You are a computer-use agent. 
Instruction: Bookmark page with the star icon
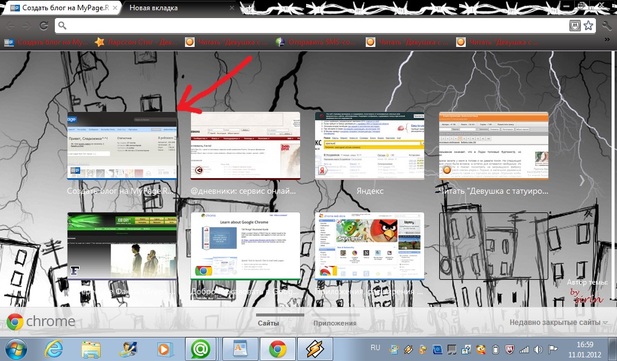[x=588, y=26]
